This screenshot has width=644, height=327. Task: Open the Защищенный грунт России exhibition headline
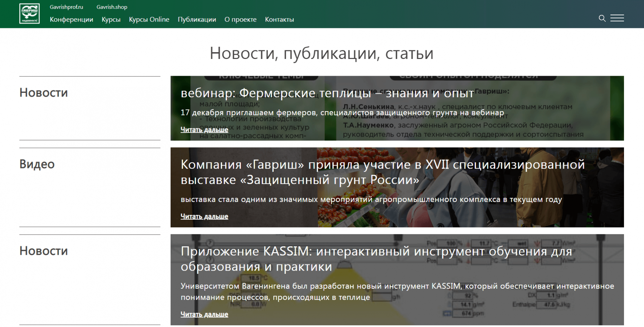tap(382, 172)
